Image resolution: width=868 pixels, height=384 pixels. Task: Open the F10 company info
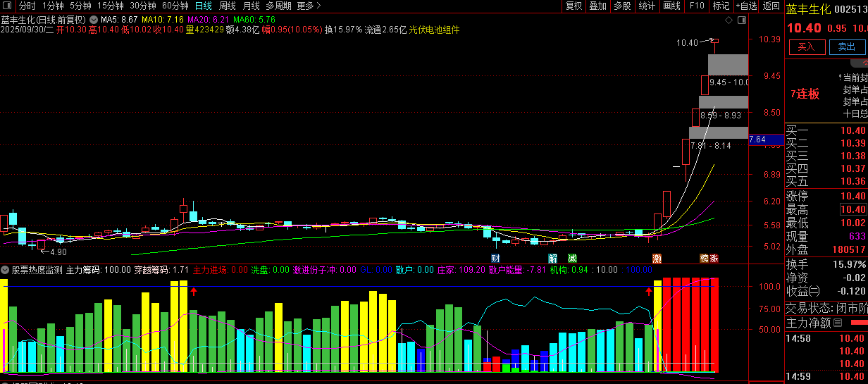(696, 6)
